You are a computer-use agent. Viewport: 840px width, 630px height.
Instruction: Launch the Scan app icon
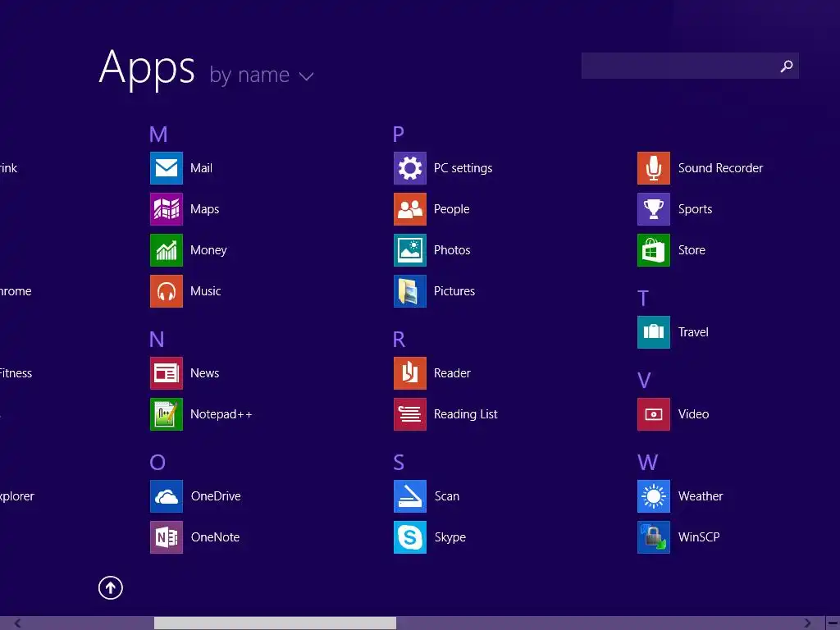coord(410,496)
